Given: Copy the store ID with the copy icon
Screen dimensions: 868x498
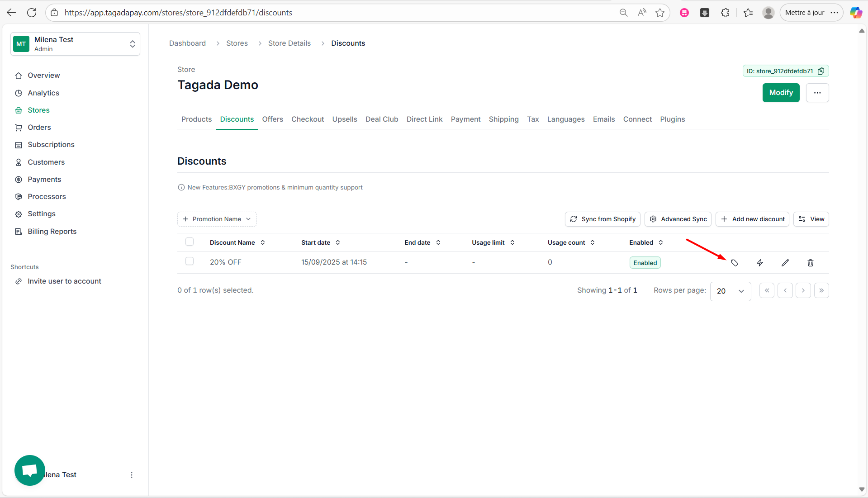Looking at the screenshot, I should coord(821,71).
